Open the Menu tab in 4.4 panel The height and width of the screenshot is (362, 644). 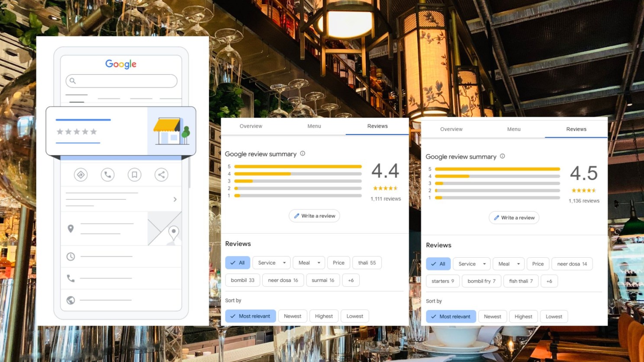click(x=314, y=126)
